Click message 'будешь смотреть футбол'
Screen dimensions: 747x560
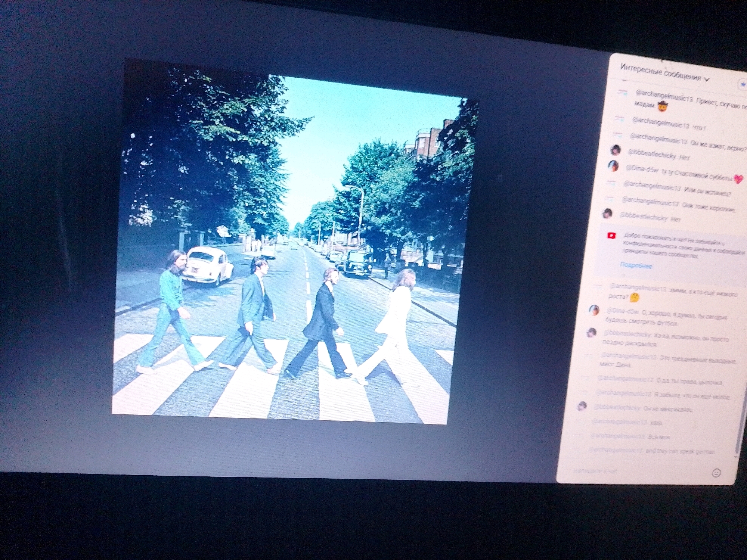click(x=641, y=322)
